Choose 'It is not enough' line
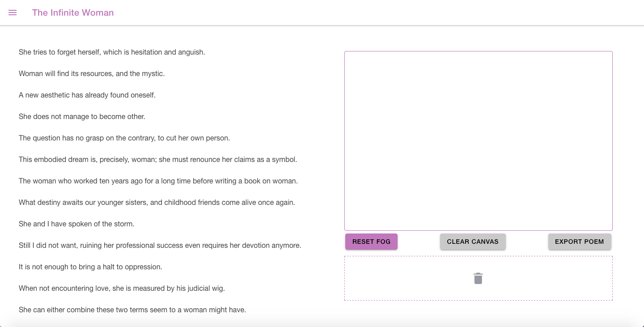This screenshot has height=327, width=644. pos(90,267)
